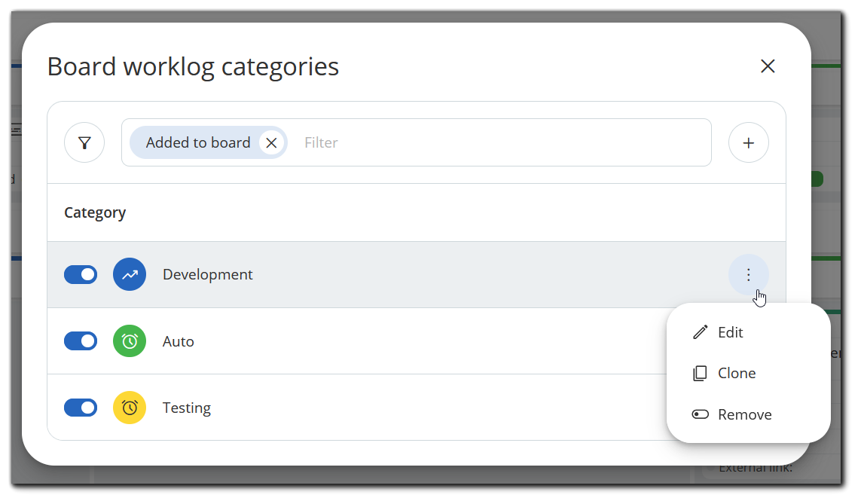Close the Board worklog categories dialog
Image resolution: width=861 pixels, height=504 pixels.
click(768, 66)
